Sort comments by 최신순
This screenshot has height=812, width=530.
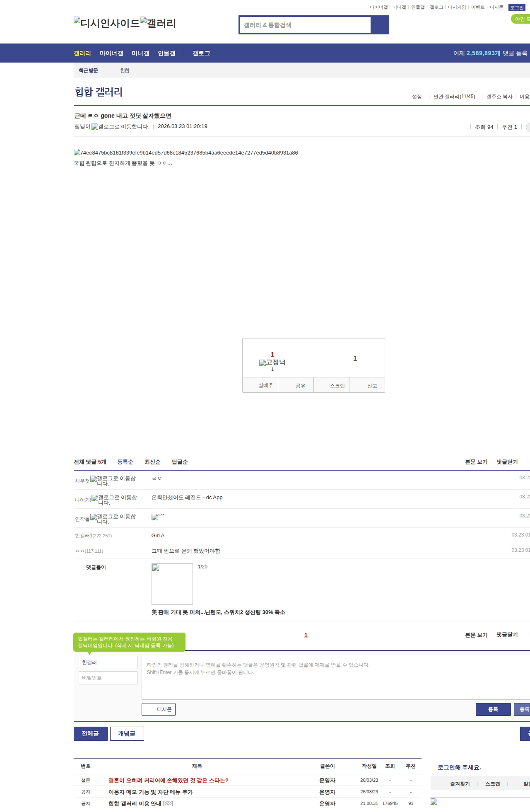tap(152, 462)
